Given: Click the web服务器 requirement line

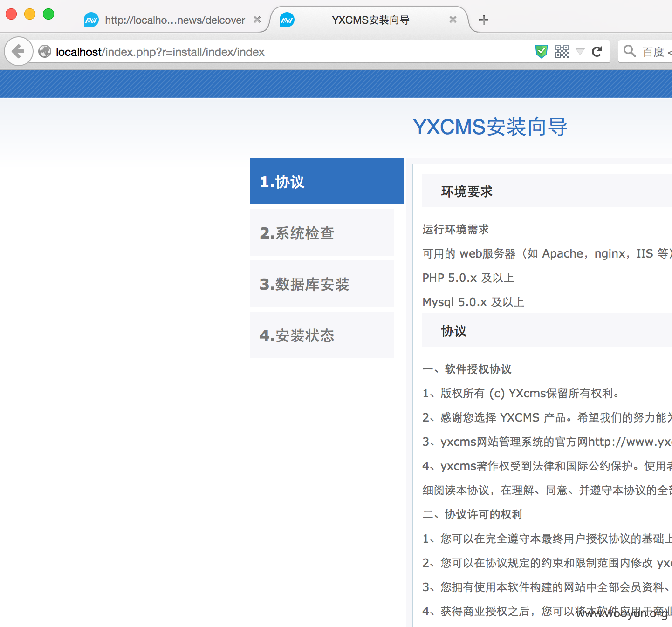Looking at the screenshot, I should pyautogui.click(x=547, y=253).
